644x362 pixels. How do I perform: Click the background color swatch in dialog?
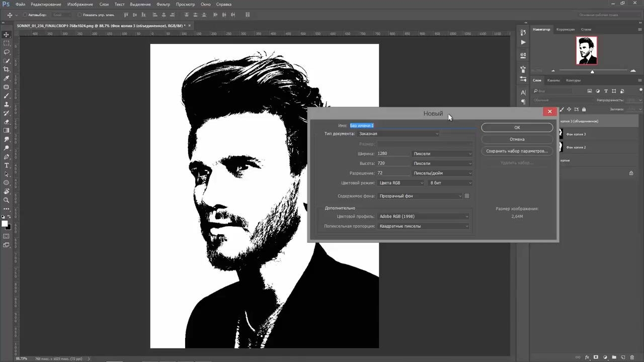tap(467, 196)
